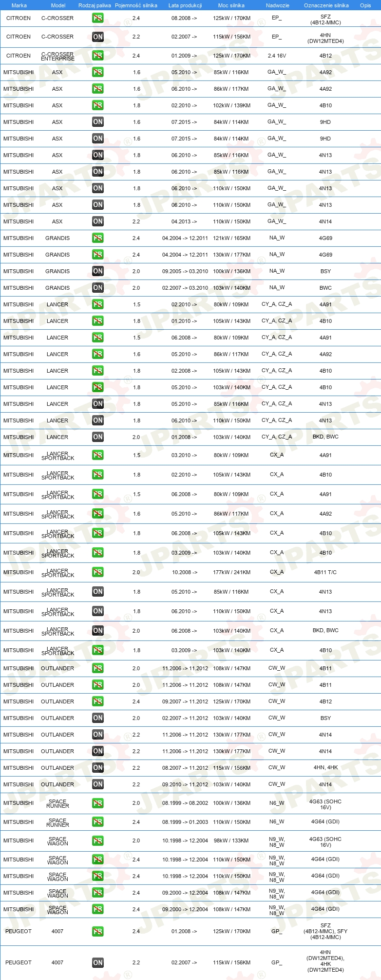Click petrol icon for Lancer Sportback 1.5 03.2010
The width and height of the screenshot is (381, 980).
98,455
